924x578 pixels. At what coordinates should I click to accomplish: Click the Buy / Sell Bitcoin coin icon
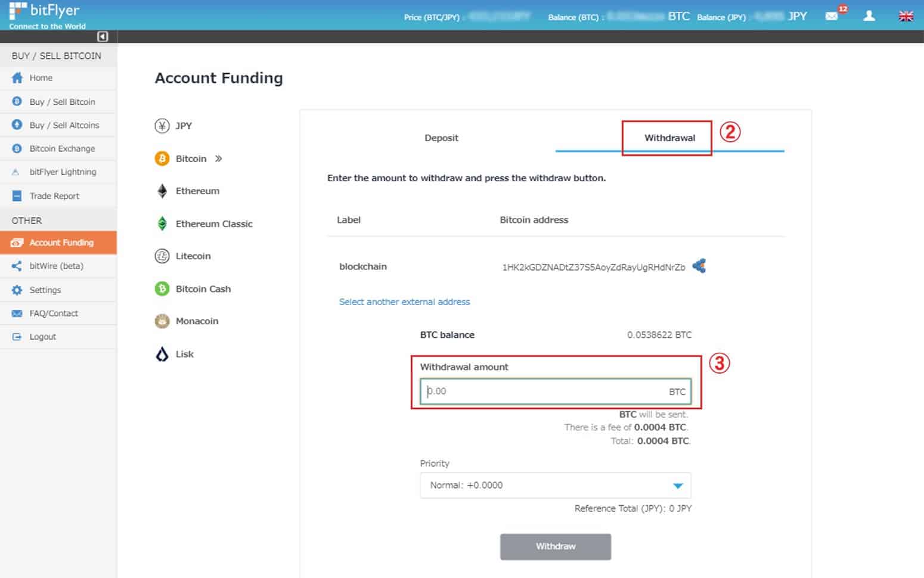(x=17, y=101)
